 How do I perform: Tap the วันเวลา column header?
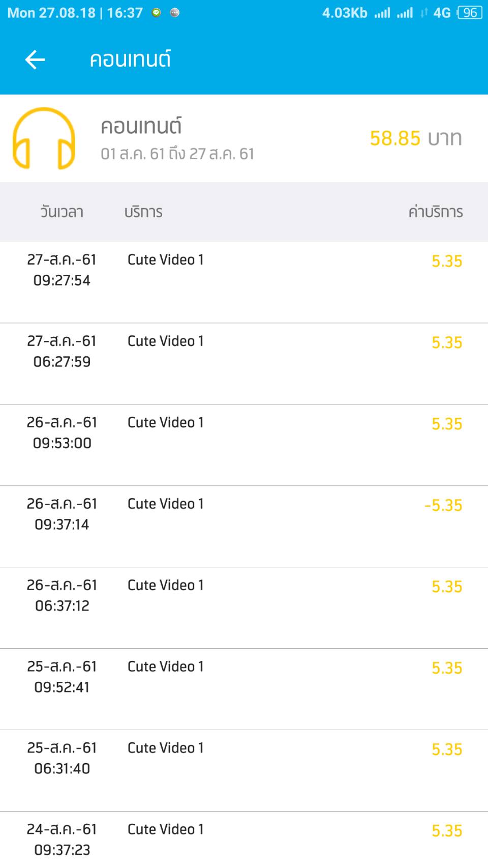click(62, 212)
